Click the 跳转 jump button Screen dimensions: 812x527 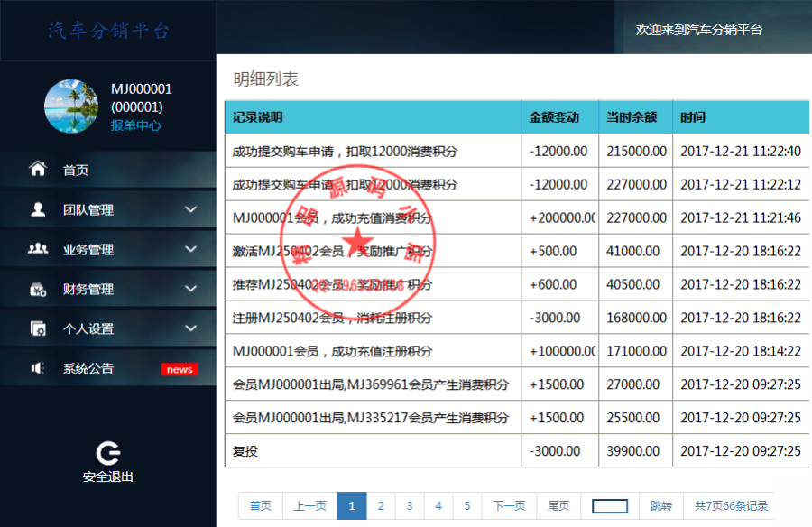pyautogui.click(x=660, y=506)
